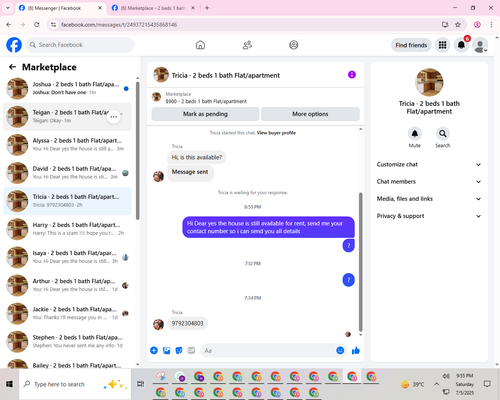Open the taskbar volume icon

[x=446, y=376]
